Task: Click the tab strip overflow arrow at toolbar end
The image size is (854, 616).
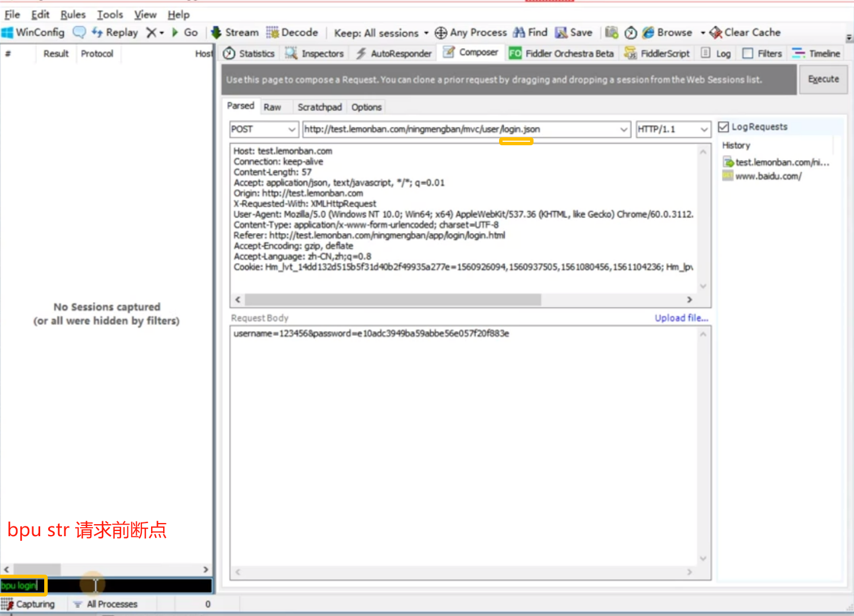Action: click(849, 38)
